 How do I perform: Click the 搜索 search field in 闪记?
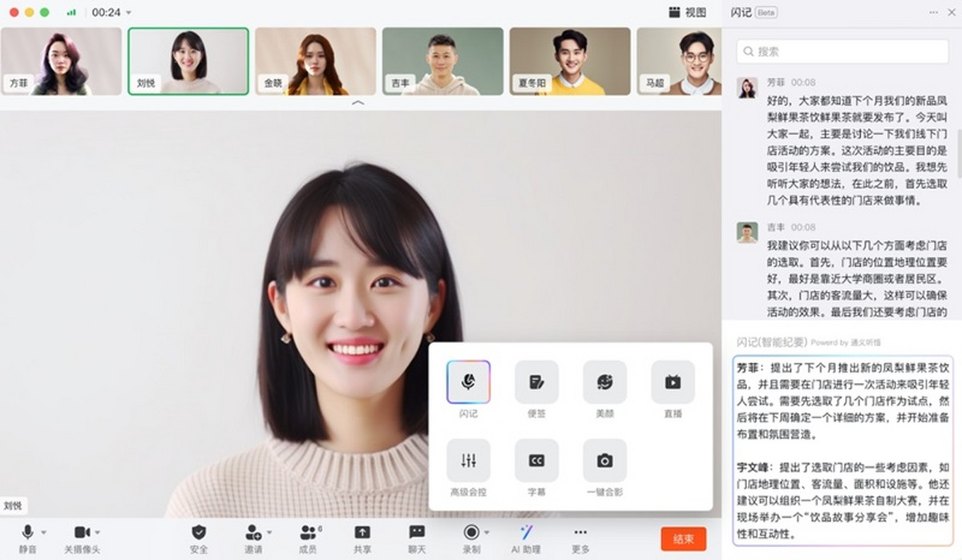pos(843,51)
